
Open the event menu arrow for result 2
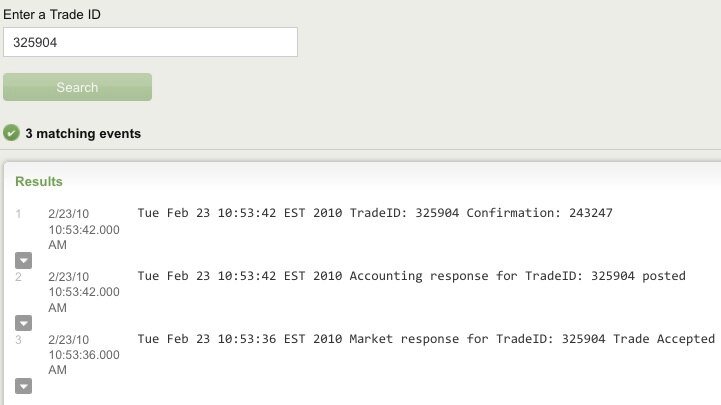tap(24, 322)
